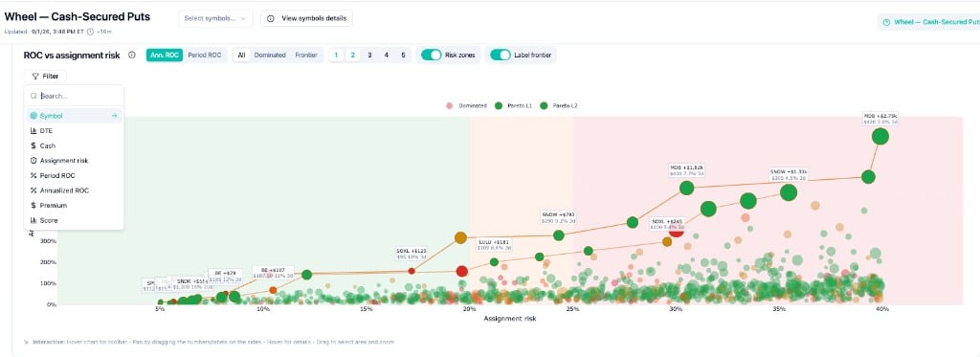Toggle the Risk zones switch
The height and width of the screenshot is (357, 980).
[432, 55]
